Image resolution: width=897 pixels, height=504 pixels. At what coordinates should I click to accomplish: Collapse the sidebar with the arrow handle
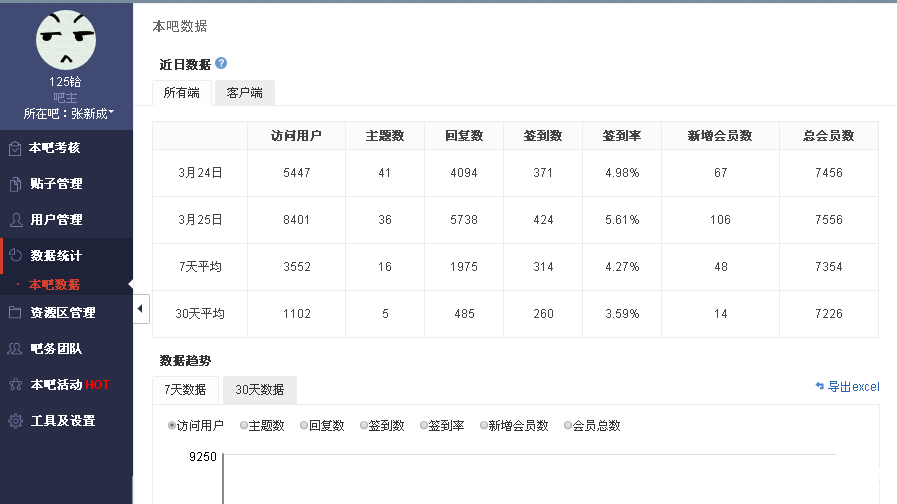pyautogui.click(x=140, y=310)
